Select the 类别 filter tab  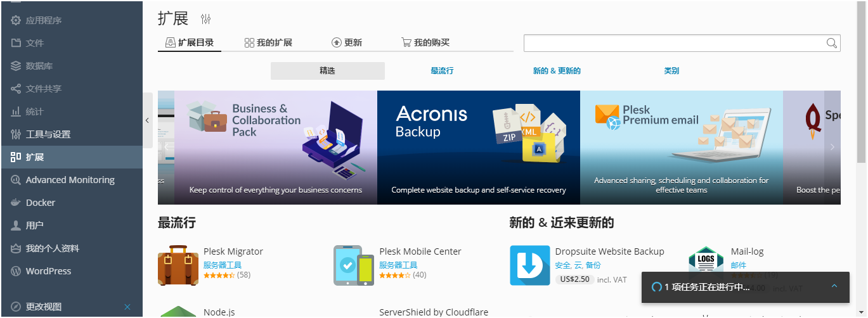pos(671,71)
